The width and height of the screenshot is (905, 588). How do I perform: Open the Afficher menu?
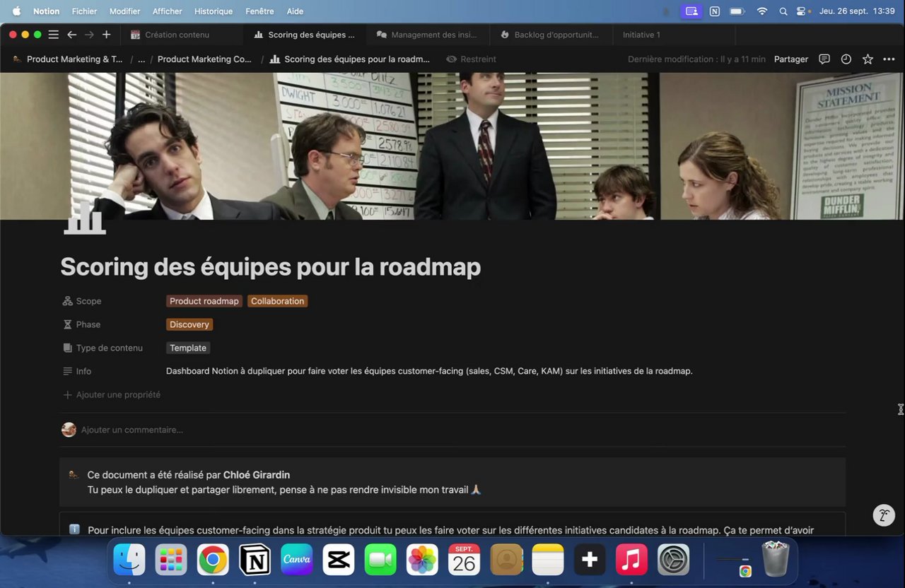(168, 11)
